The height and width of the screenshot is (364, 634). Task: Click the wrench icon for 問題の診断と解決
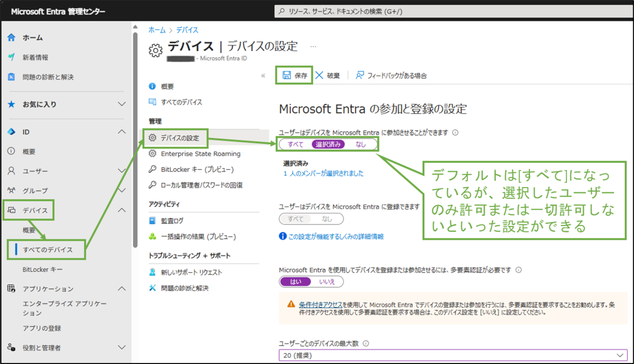click(x=153, y=288)
